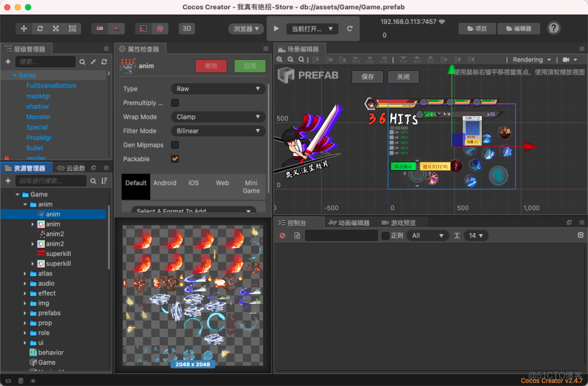Select the FullSceneBottom node
This screenshot has height=386, width=588.
51,86
